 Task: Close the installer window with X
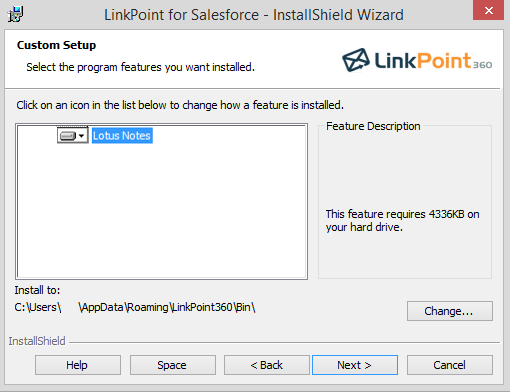click(488, 10)
